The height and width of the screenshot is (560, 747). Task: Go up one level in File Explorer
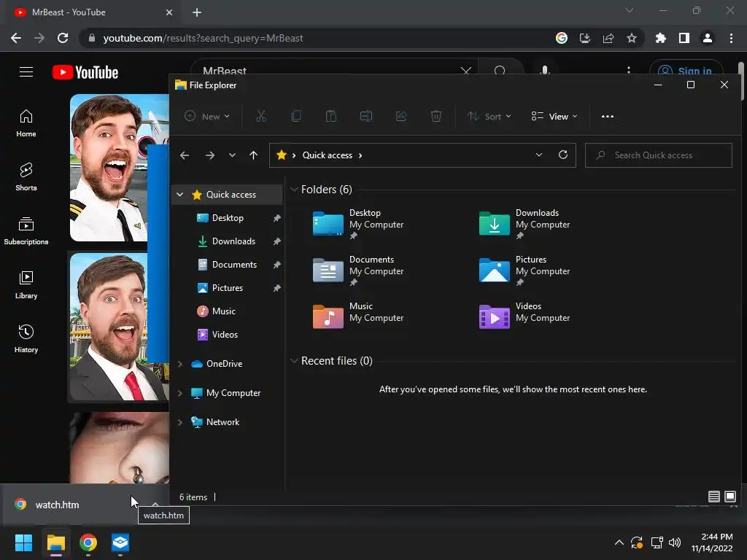tap(253, 155)
